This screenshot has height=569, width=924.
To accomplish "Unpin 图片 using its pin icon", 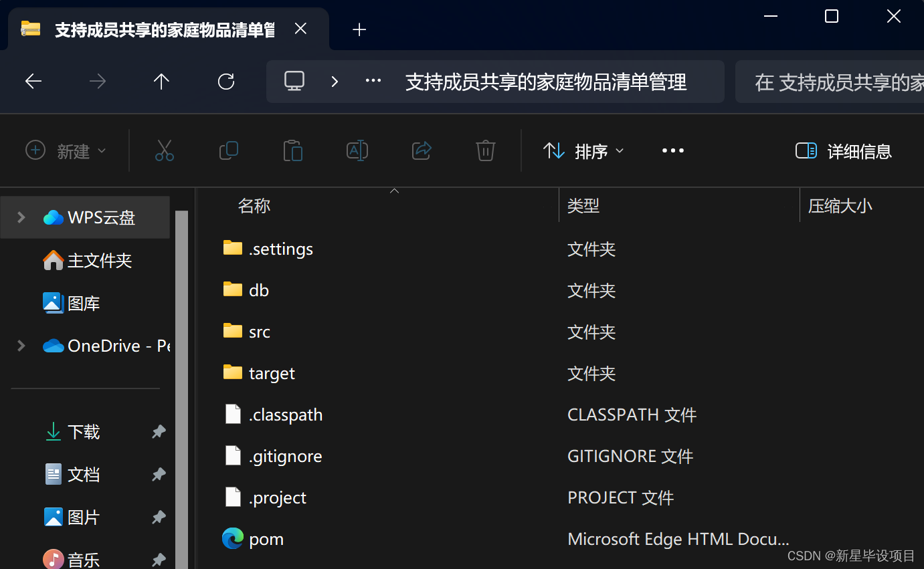I will point(159,518).
